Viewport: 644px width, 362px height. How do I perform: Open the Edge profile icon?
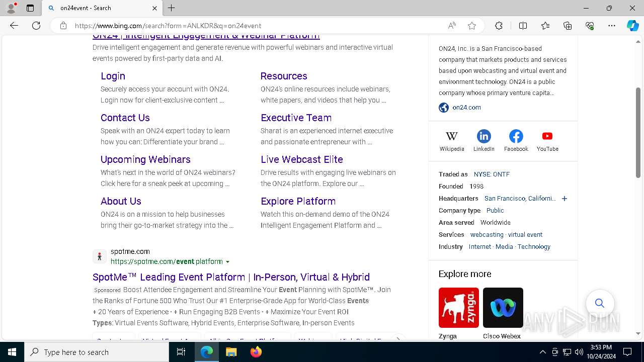tap(11, 8)
